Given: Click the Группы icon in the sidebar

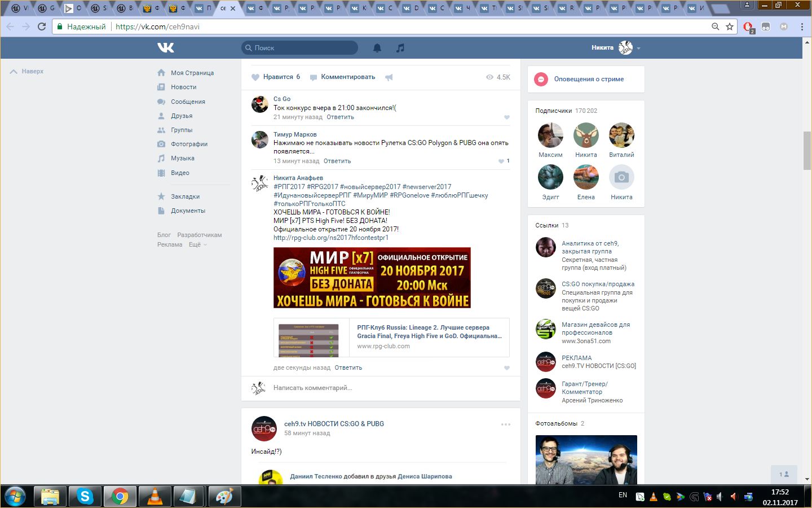Looking at the screenshot, I should [x=161, y=130].
